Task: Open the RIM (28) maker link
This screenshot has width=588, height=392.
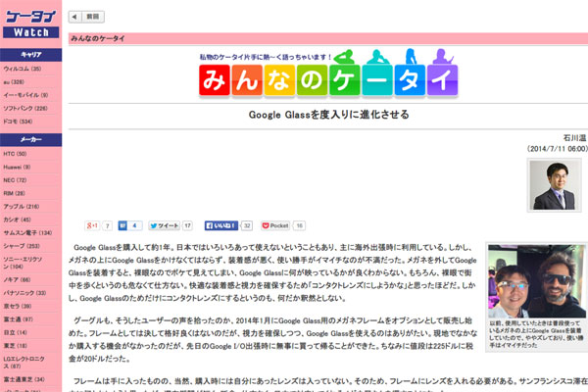Action: (x=15, y=193)
